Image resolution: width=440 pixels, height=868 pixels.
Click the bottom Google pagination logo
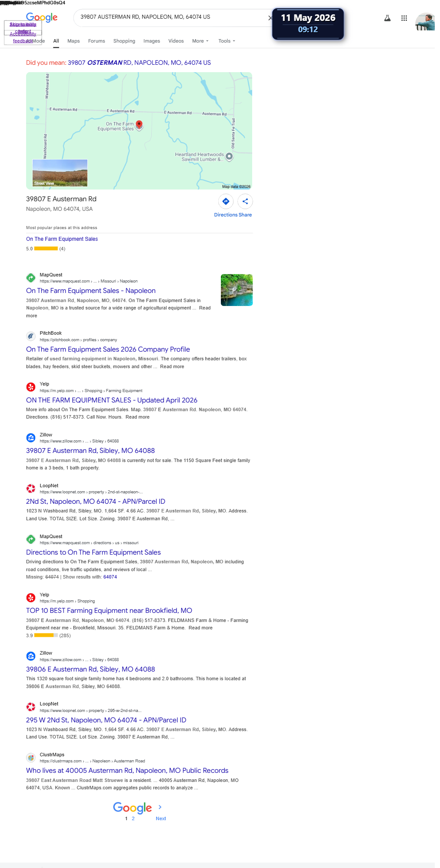132,808
